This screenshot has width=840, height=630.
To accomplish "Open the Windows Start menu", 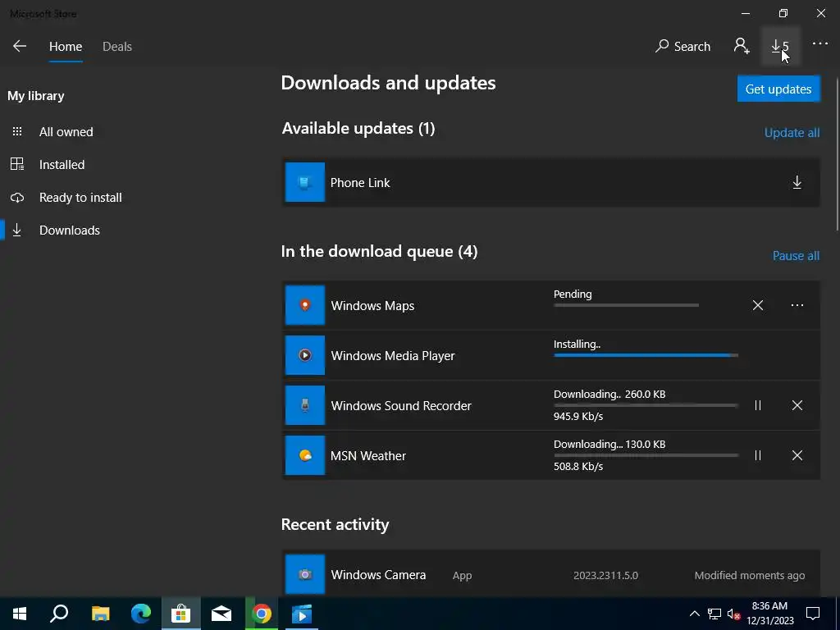I will [x=20, y=614].
